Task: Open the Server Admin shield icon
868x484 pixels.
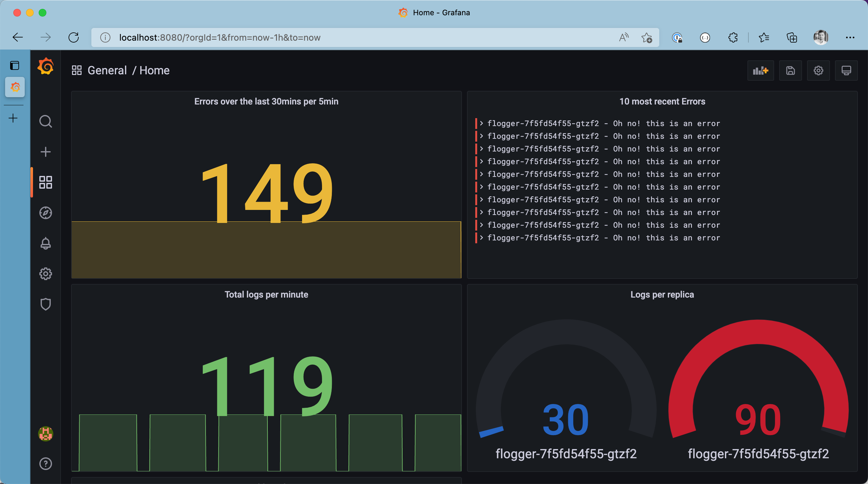Action: coord(45,304)
